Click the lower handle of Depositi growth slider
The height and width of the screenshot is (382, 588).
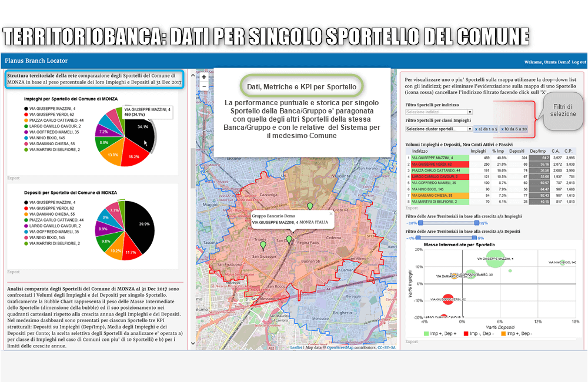(x=418, y=237)
